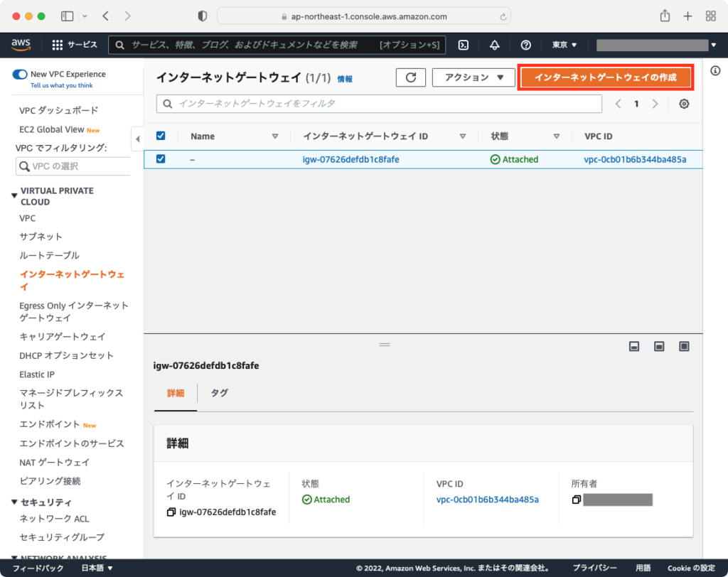Go forward in Safari history

tap(128, 16)
